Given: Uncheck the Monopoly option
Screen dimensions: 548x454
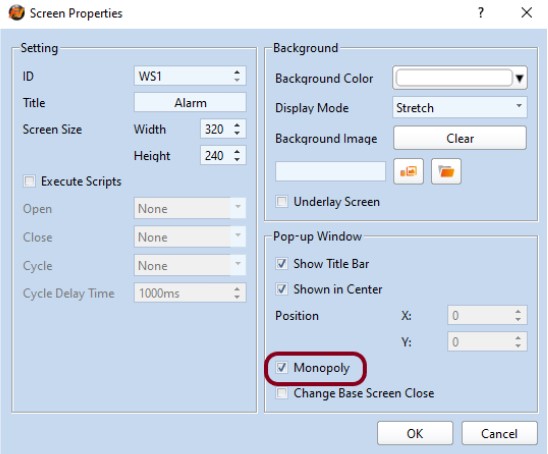Looking at the screenshot, I should click(282, 368).
